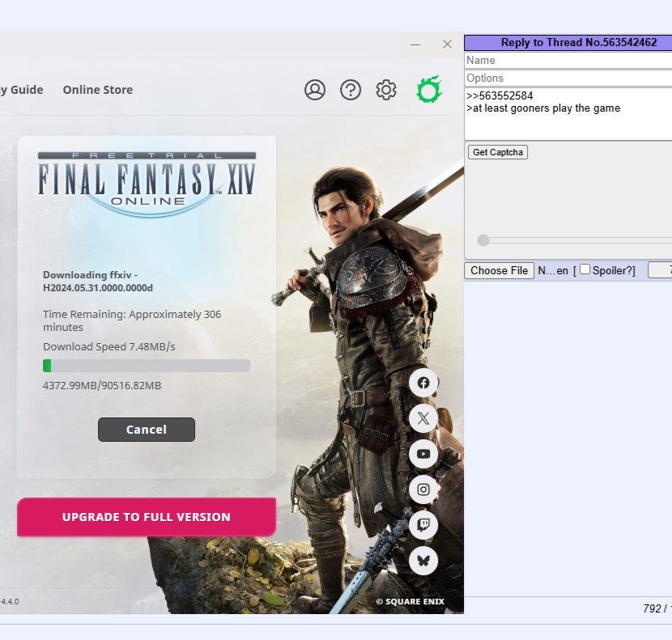Click the Square Enix copyright text
Viewport: 672px width, 640px height.
[410, 601]
